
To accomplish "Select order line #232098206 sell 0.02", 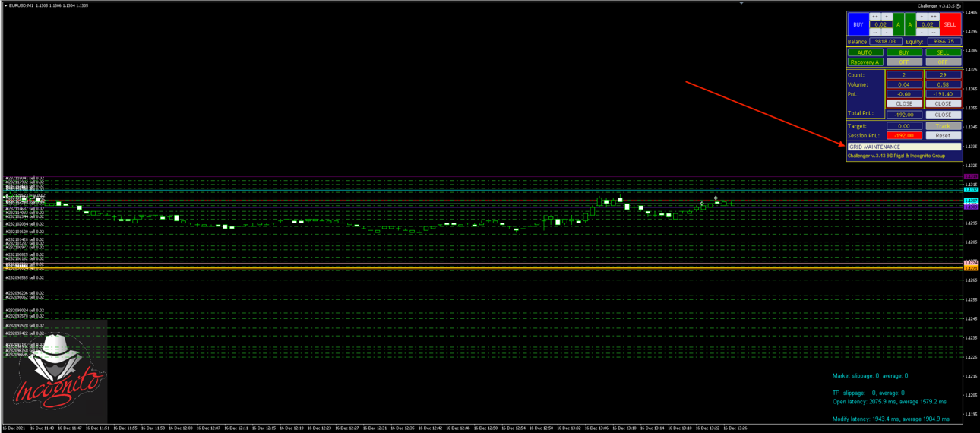I will (x=25, y=293).
